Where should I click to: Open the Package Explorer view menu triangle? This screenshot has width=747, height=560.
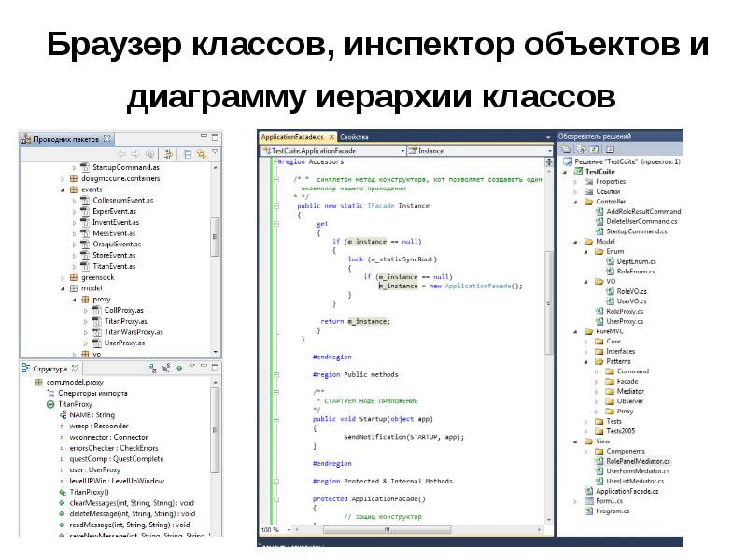point(215,152)
